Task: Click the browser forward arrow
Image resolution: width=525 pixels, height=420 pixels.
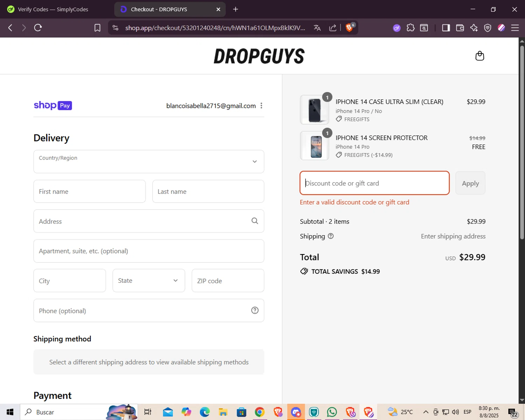Action: pyautogui.click(x=24, y=28)
